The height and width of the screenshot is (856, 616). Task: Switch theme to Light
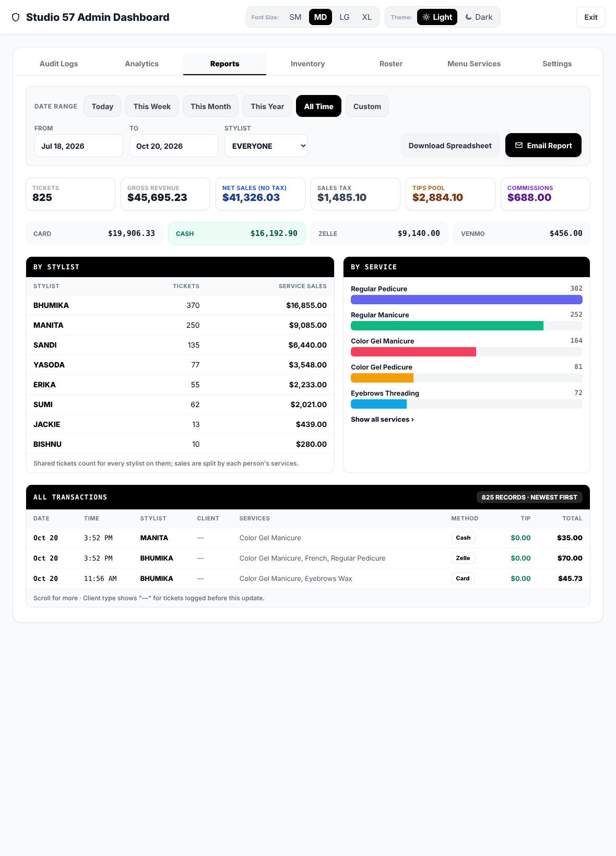click(437, 17)
